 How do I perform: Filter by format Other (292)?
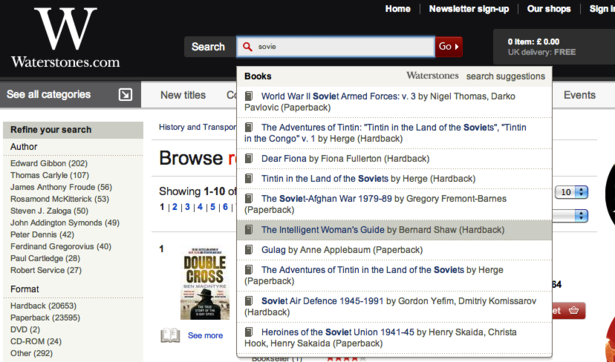31,353
